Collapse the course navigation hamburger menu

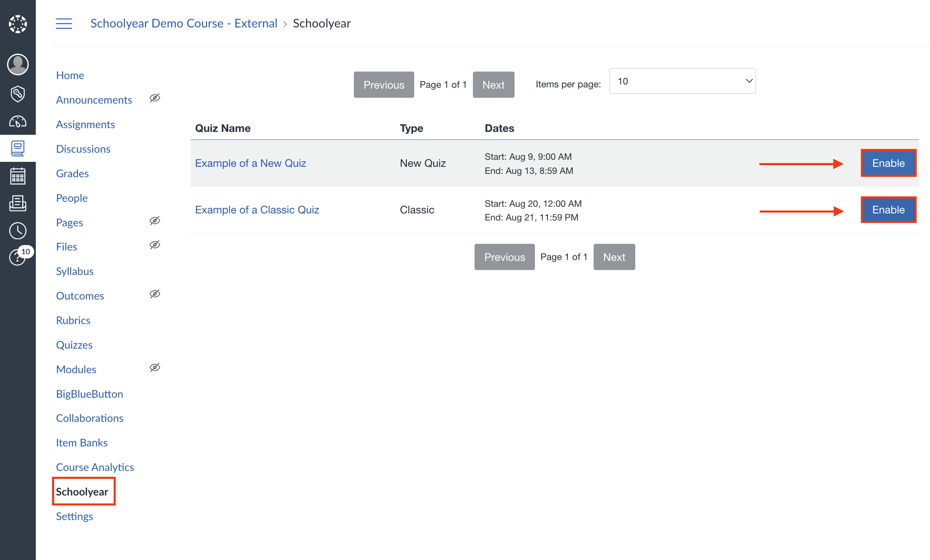pos(64,23)
